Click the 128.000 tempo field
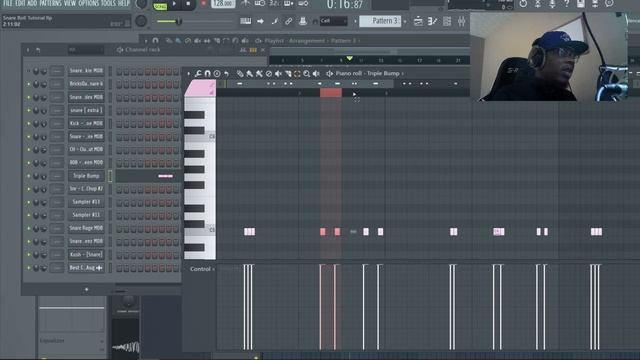This screenshot has height=360, width=640. click(223, 4)
